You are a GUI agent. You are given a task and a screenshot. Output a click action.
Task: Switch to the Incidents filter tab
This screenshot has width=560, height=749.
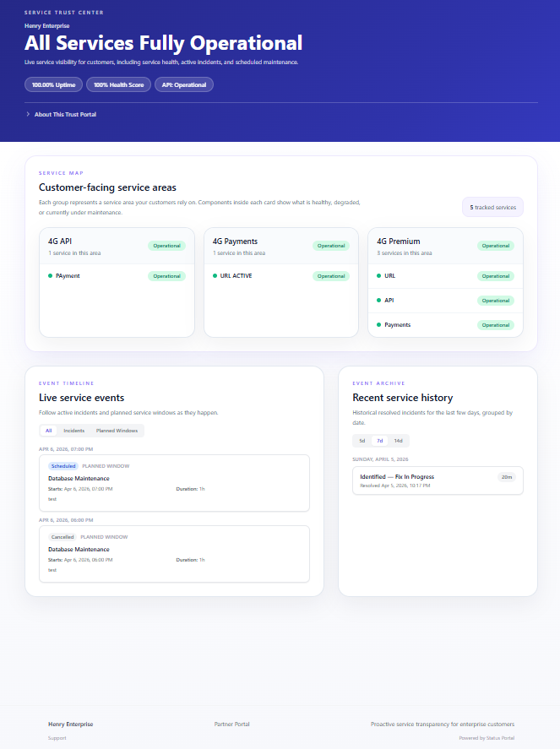(73, 431)
